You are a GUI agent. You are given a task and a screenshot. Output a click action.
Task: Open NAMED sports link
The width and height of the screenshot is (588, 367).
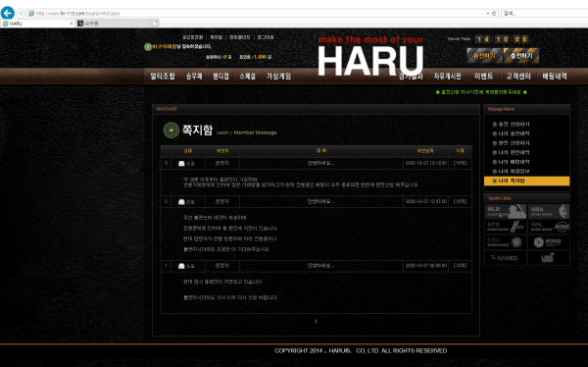tap(506, 258)
